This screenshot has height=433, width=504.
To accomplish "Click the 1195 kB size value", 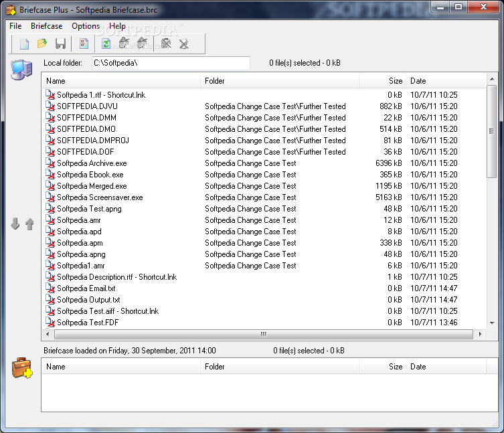I will pyautogui.click(x=389, y=186).
